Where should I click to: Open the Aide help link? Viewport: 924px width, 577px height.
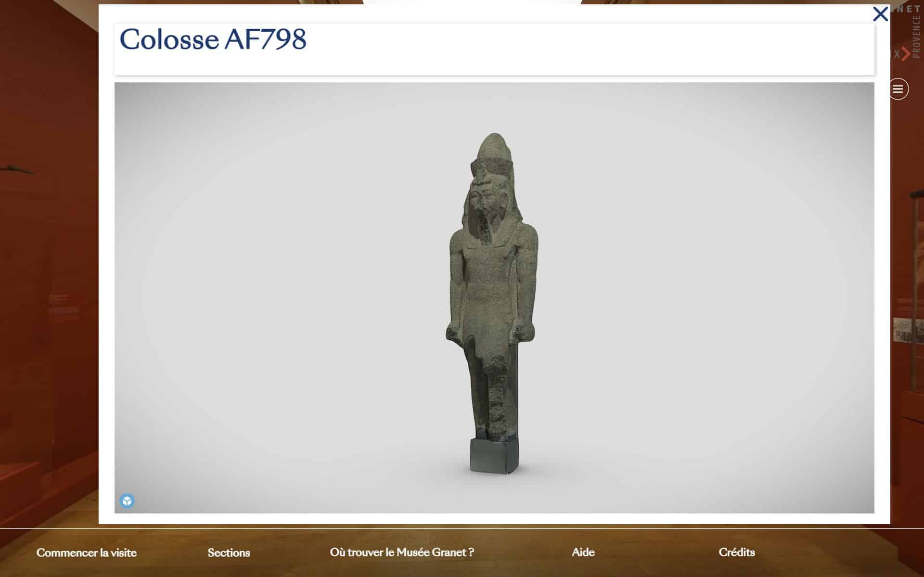pos(583,552)
